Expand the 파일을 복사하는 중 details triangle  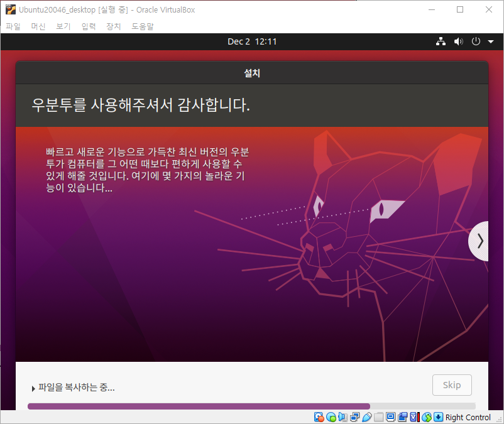[33, 388]
